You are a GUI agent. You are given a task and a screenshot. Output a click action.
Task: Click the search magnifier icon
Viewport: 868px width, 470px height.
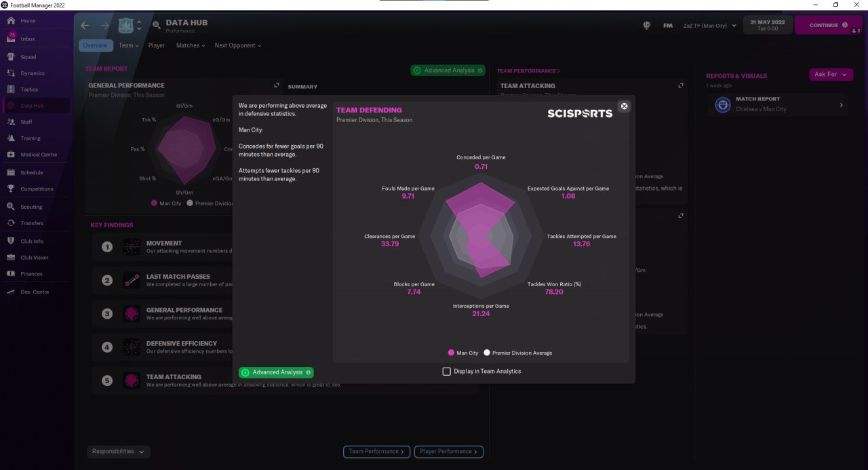[x=157, y=26]
